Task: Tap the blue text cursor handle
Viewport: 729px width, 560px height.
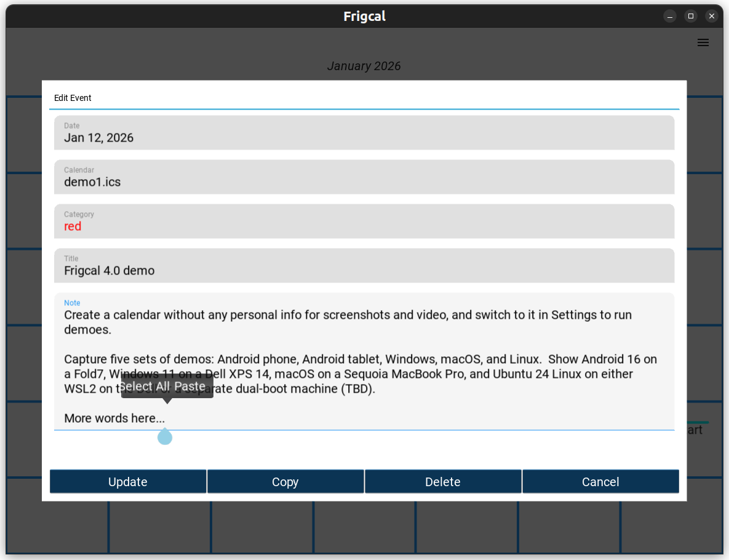Action: coord(165,437)
